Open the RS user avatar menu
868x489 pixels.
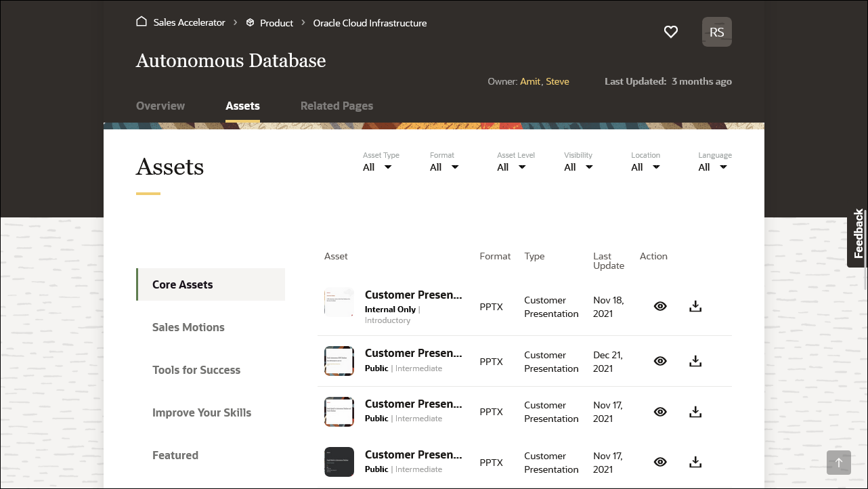(x=716, y=32)
